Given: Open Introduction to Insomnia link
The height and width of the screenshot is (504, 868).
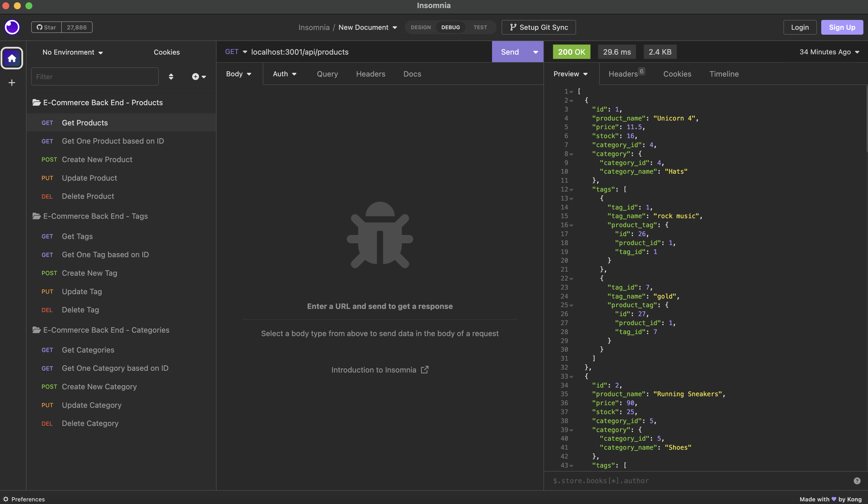Looking at the screenshot, I should tap(380, 370).
